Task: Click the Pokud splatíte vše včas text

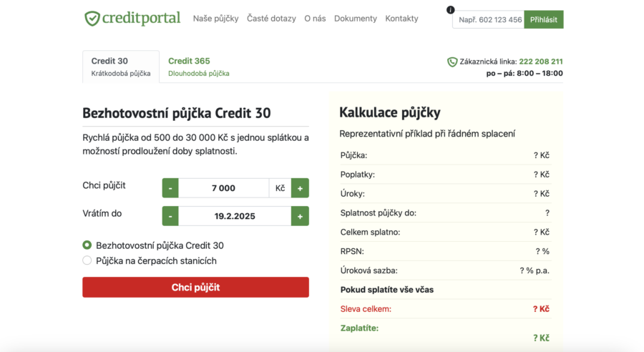Action: 387,290
